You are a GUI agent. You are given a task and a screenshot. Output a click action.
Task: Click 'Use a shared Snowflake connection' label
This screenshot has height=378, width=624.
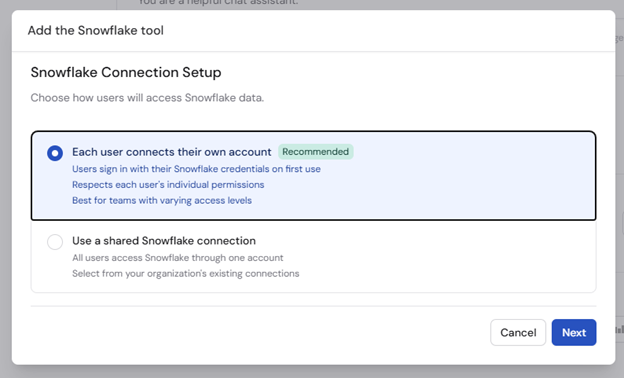click(x=164, y=241)
